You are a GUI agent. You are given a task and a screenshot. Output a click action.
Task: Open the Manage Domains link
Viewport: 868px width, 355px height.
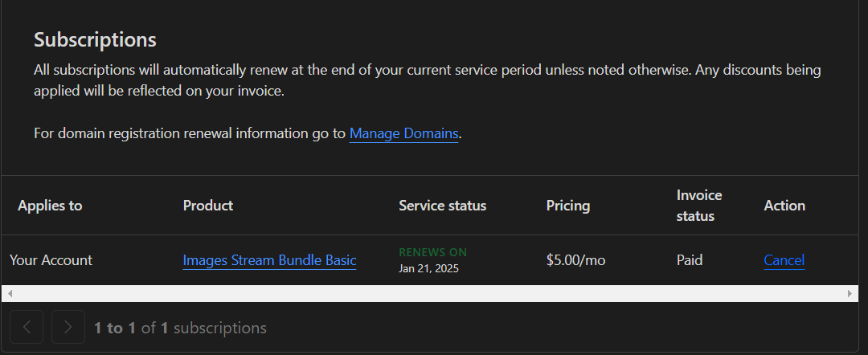403,133
